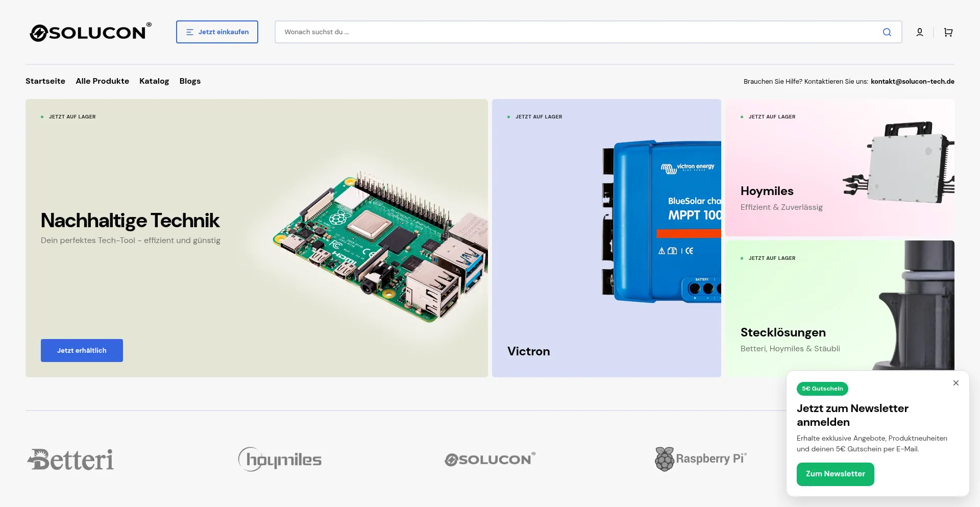Click the Jetzt zum Newsletter anmelden heading
Image resolution: width=980 pixels, height=507 pixels.
pos(852,415)
